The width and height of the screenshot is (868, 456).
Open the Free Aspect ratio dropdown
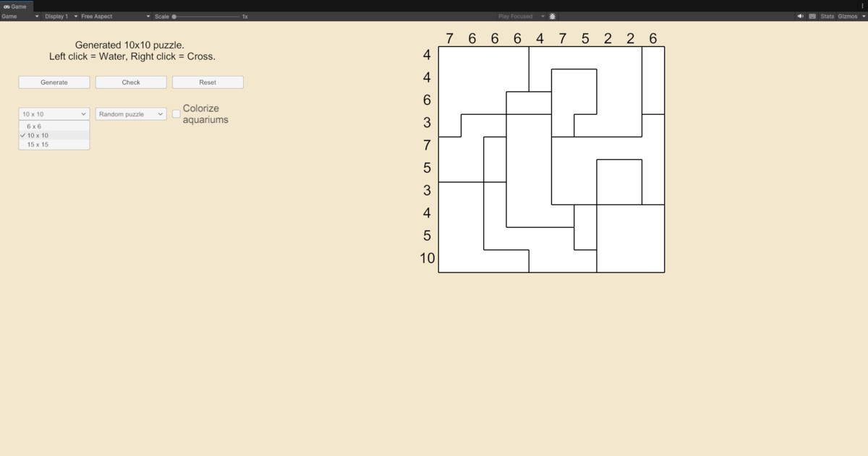pyautogui.click(x=116, y=16)
